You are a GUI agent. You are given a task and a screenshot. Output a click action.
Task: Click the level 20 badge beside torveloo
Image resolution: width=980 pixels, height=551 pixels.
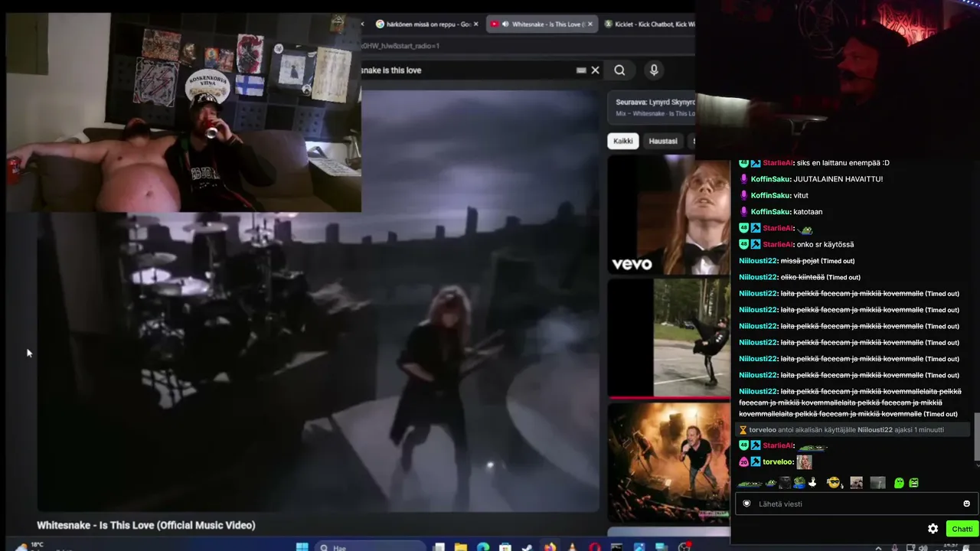click(743, 462)
